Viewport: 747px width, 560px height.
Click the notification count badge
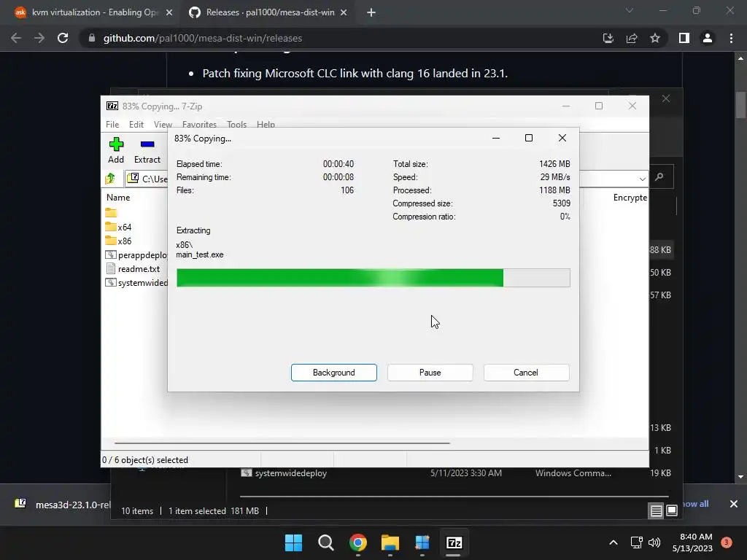click(727, 542)
